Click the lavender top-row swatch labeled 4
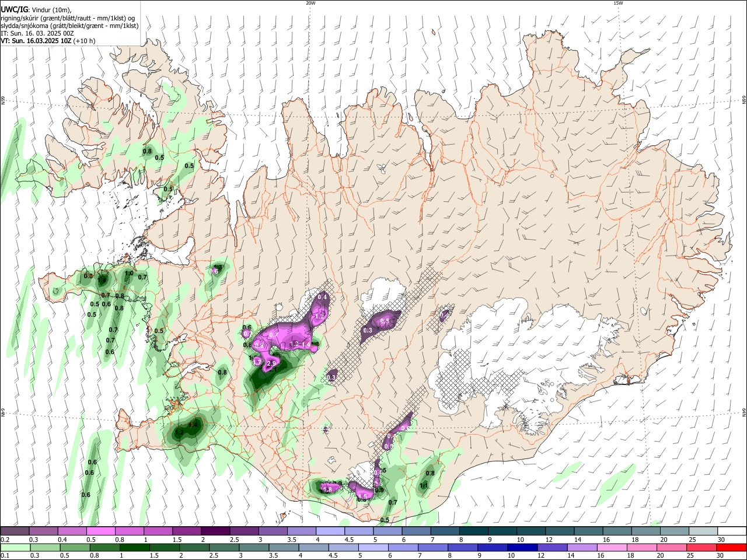Viewport: 747px width, 560px height. [330, 531]
